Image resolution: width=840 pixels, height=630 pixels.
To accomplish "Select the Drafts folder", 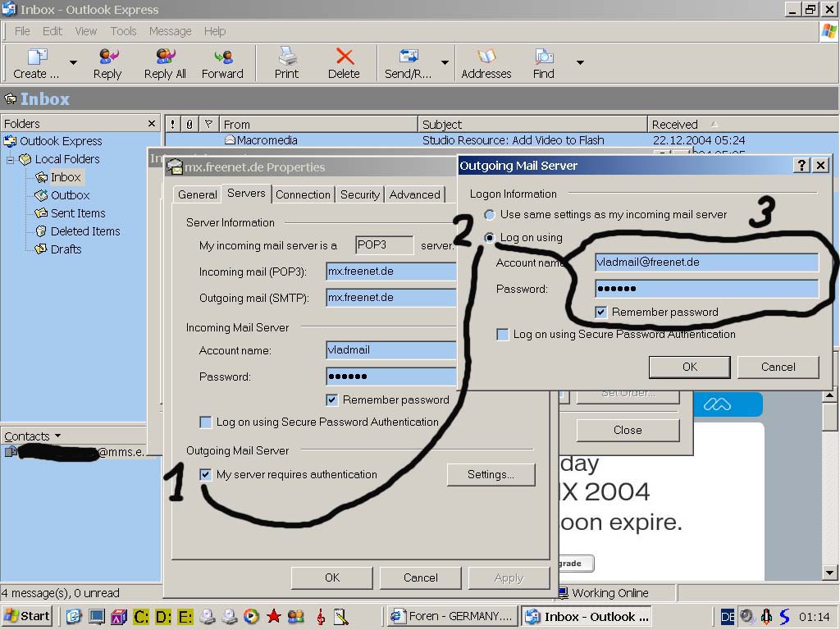I will coord(66,249).
